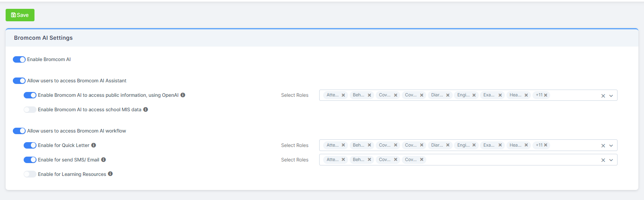Enable the Learning Resources toggle
The image size is (644, 200).
(x=30, y=174)
